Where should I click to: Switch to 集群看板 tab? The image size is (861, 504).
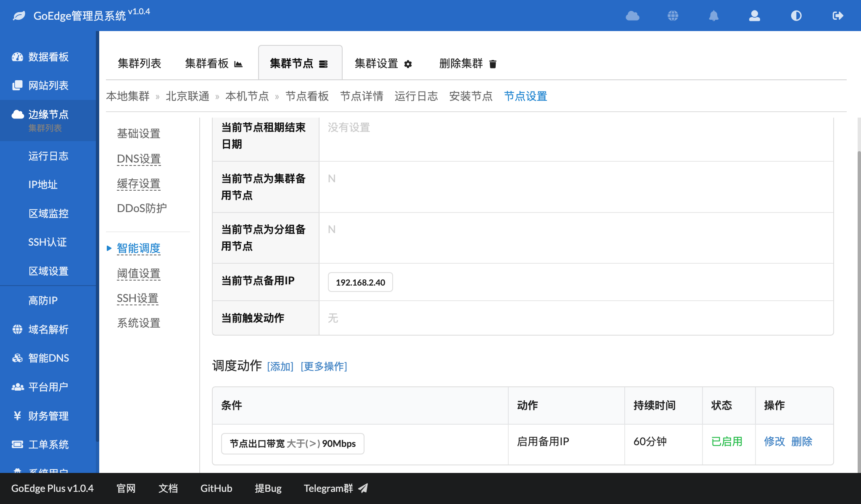[214, 63]
